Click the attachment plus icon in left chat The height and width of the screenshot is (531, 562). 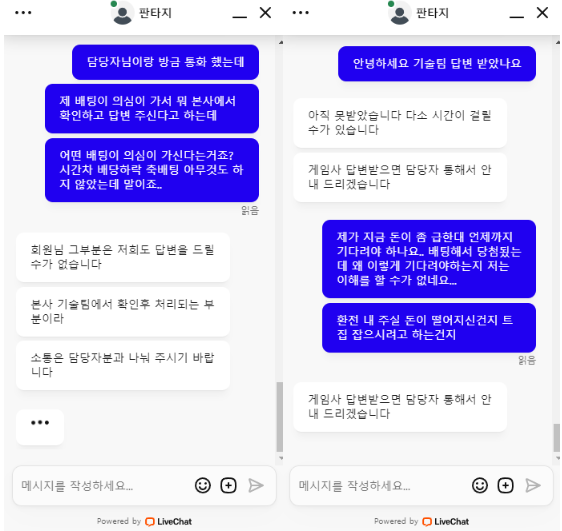click(x=228, y=485)
